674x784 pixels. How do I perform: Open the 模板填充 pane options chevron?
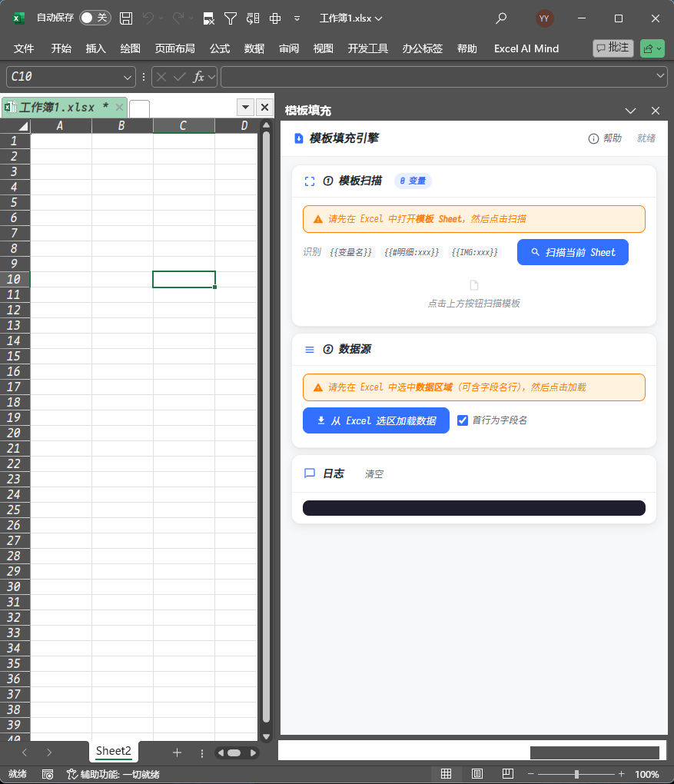[630, 111]
